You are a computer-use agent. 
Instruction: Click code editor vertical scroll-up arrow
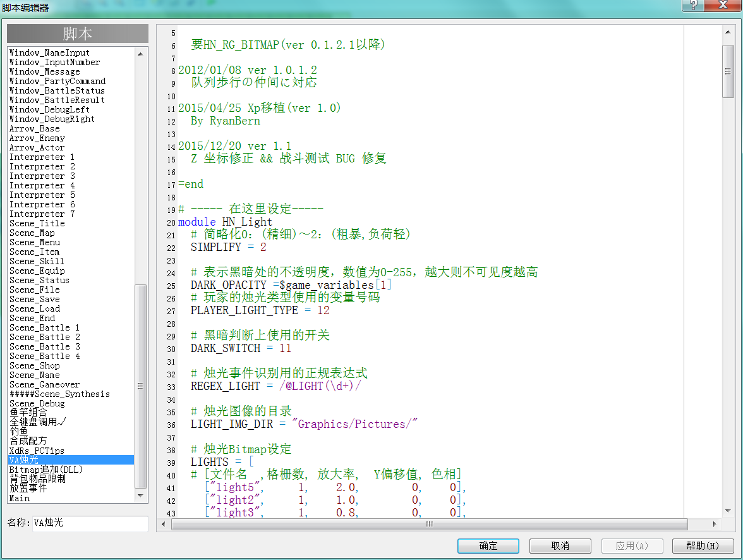click(x=728, y=32)
